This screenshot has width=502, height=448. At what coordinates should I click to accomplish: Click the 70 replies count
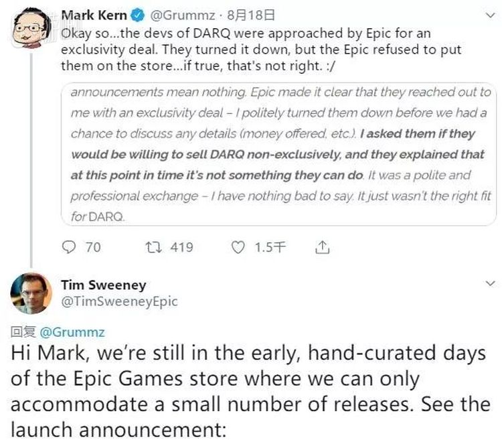pyautogui.click(x=93, y=248)
